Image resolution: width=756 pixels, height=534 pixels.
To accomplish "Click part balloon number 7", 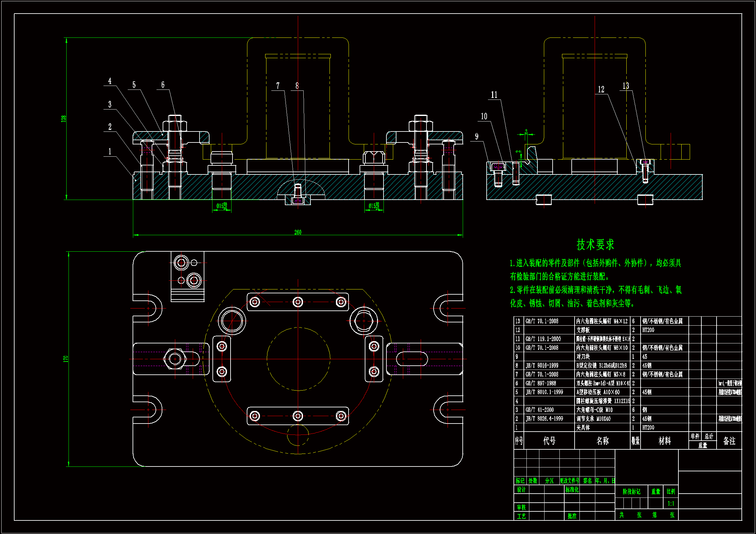I will coord(278,86).
